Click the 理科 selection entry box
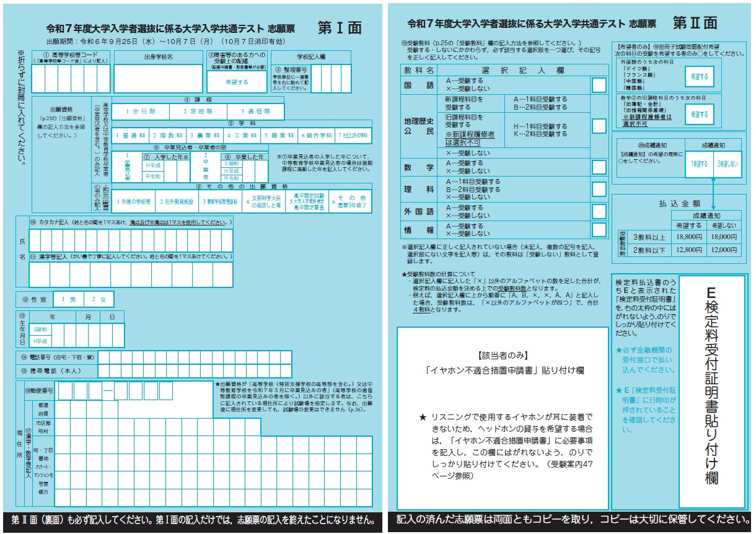 tap(599, 190)
